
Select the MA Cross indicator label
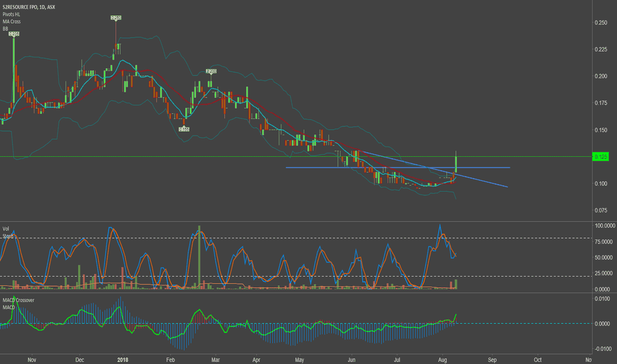(x=11, y=21)
